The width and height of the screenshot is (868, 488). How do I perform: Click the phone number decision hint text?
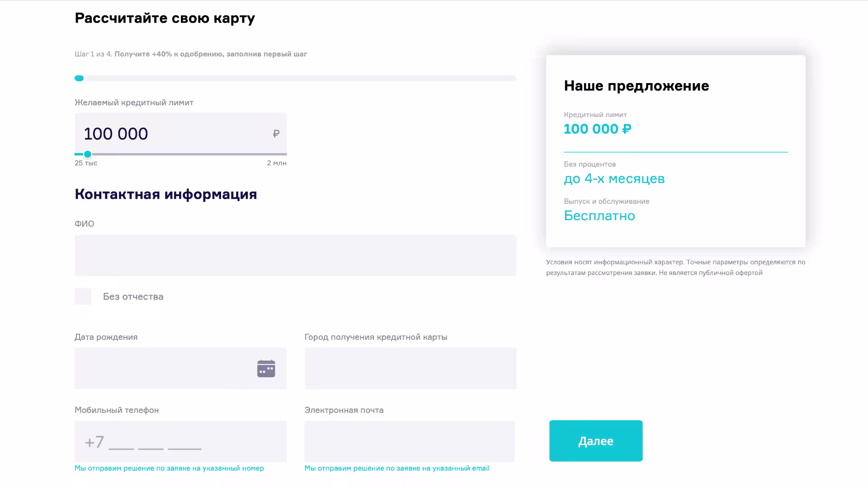pyautogui.click(x=169, y=468)
